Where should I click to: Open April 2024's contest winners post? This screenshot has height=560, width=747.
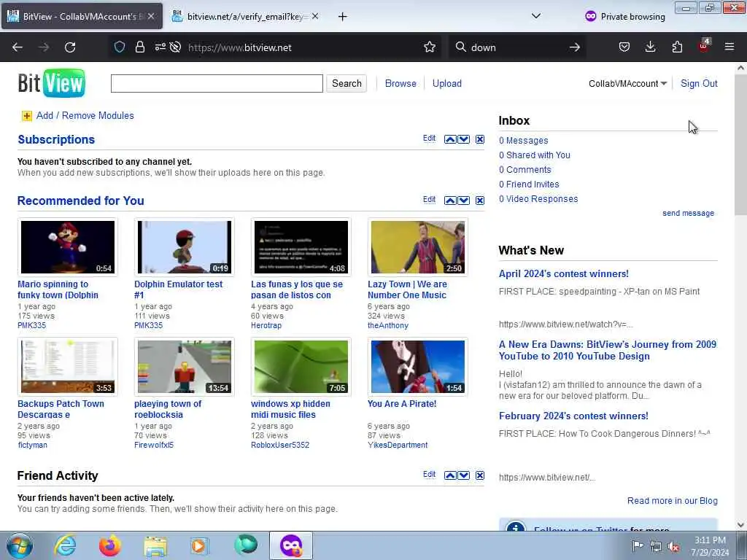[x=564, y=274]
